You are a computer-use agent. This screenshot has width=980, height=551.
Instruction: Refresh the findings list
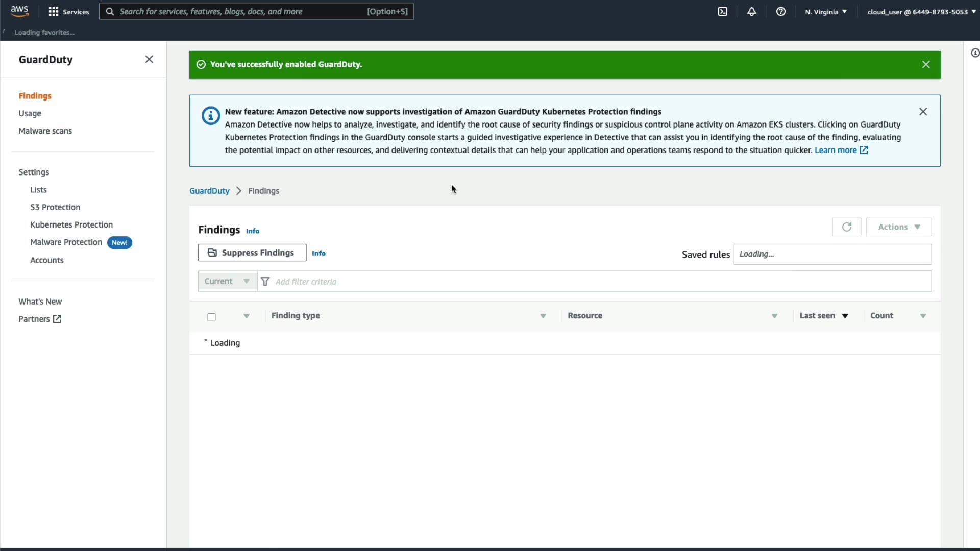pos(846,227)
